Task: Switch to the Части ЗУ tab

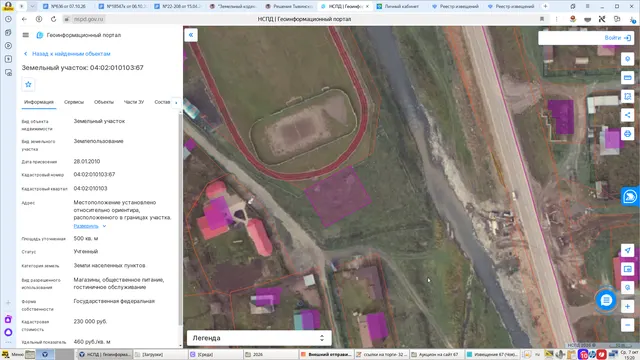Action: (x=134, y=102)
